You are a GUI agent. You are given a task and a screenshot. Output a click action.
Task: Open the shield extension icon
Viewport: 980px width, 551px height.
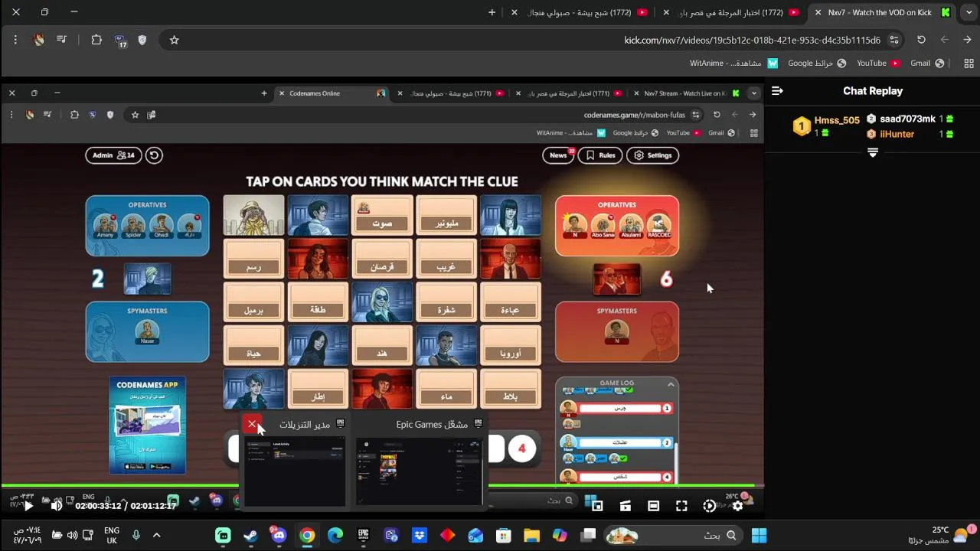142,40
